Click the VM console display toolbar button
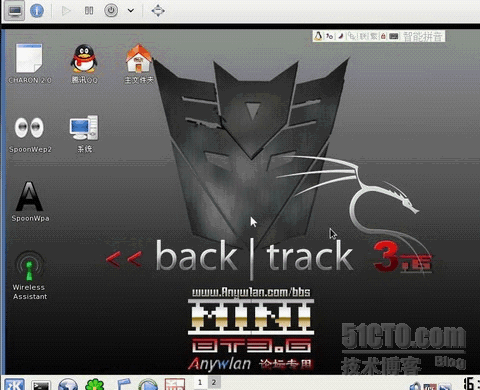Image resolution: width=480 pixels, height=390 pixels. 15,11
